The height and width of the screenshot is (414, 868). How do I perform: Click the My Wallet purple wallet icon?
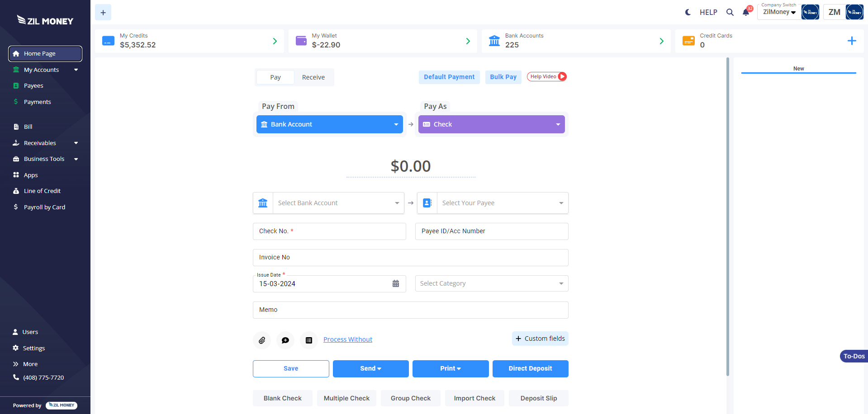(x=301, y=41)
